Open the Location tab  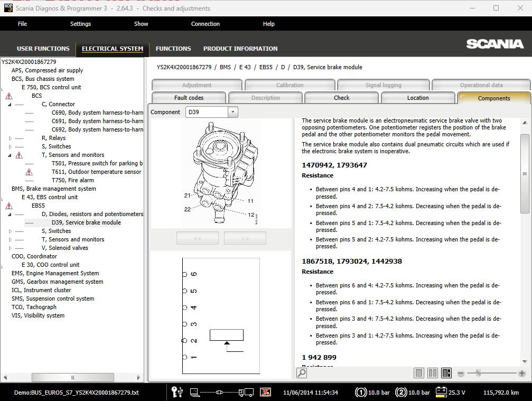pyautogui.click(x=418, y=98)
